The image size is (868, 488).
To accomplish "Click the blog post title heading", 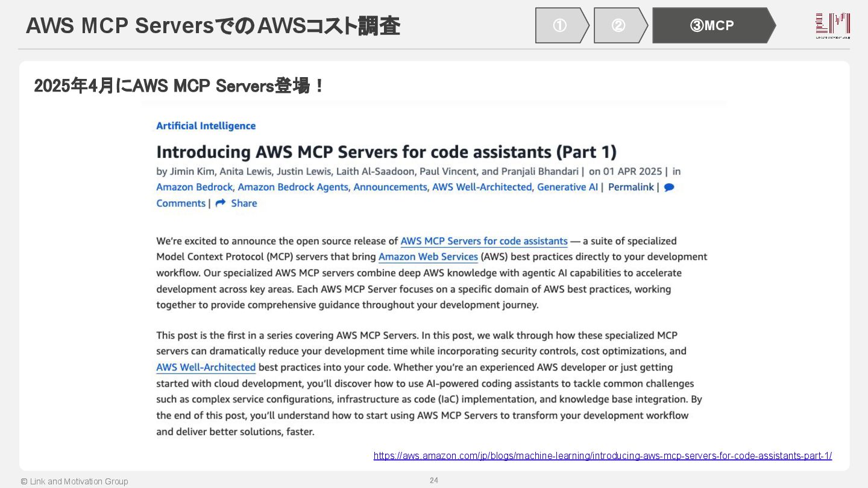I will [386, 152].
